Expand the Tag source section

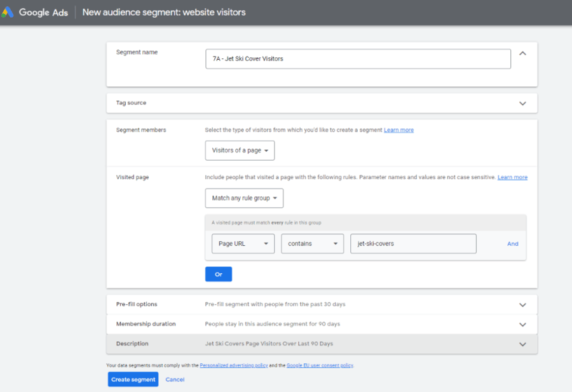pyautogui.click(x=522, y=103)
